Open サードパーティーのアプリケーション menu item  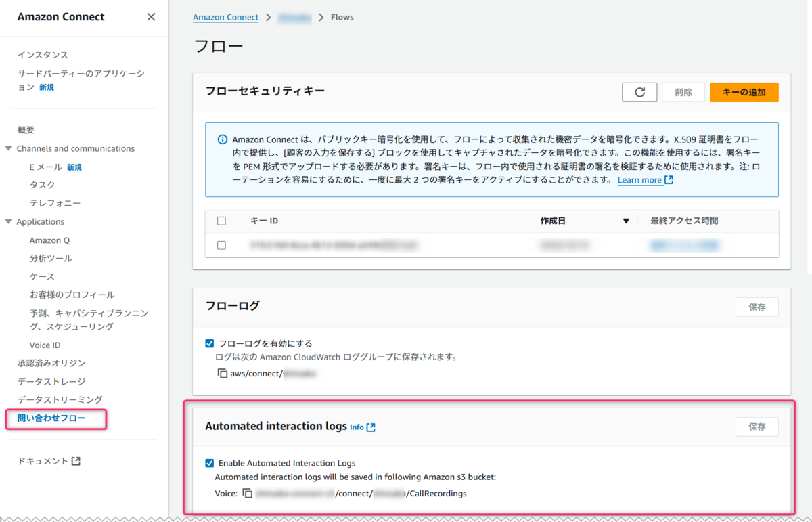81,80
